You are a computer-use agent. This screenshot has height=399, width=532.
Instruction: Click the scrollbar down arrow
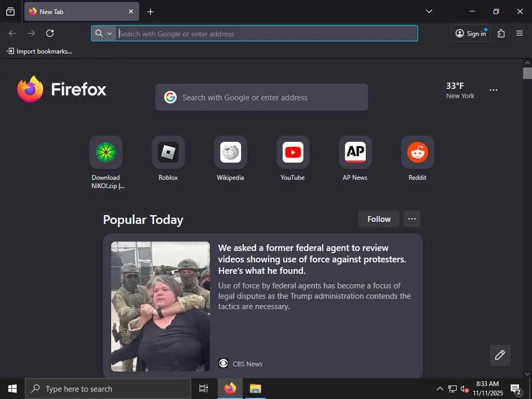pyautogui.click(x=527, y=374)
